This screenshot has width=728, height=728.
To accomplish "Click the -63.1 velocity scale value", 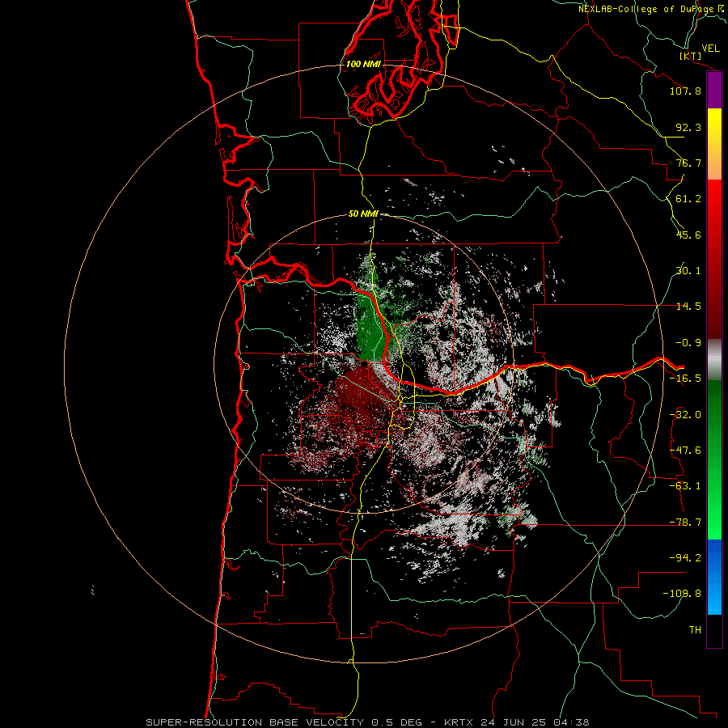I will (685, 486).
